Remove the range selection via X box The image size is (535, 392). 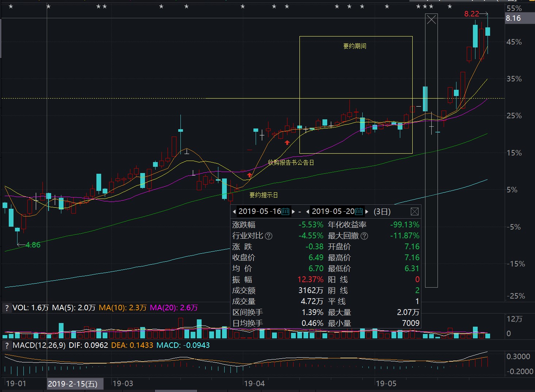click(x=431, y=20)
